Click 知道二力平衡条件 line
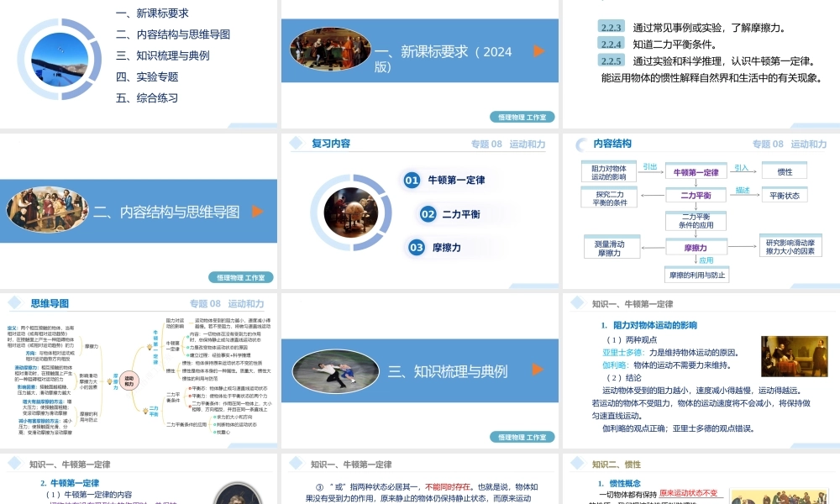 point(675,45)
